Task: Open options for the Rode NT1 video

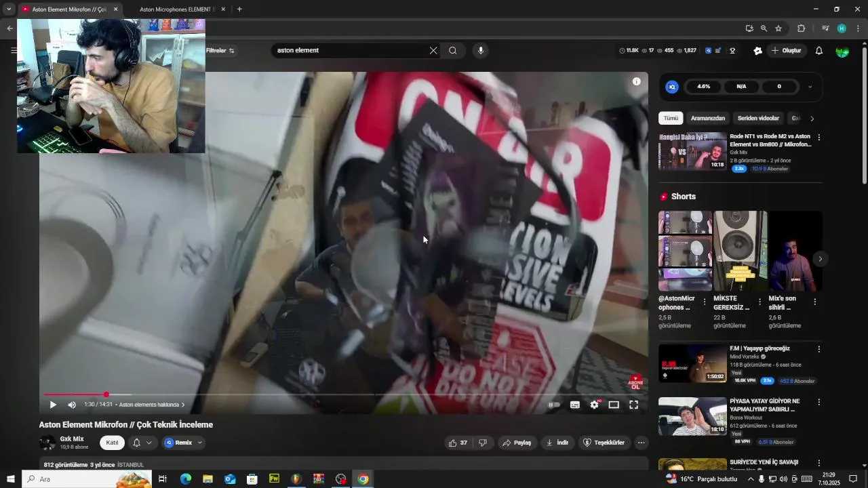Action: (818, 137)
